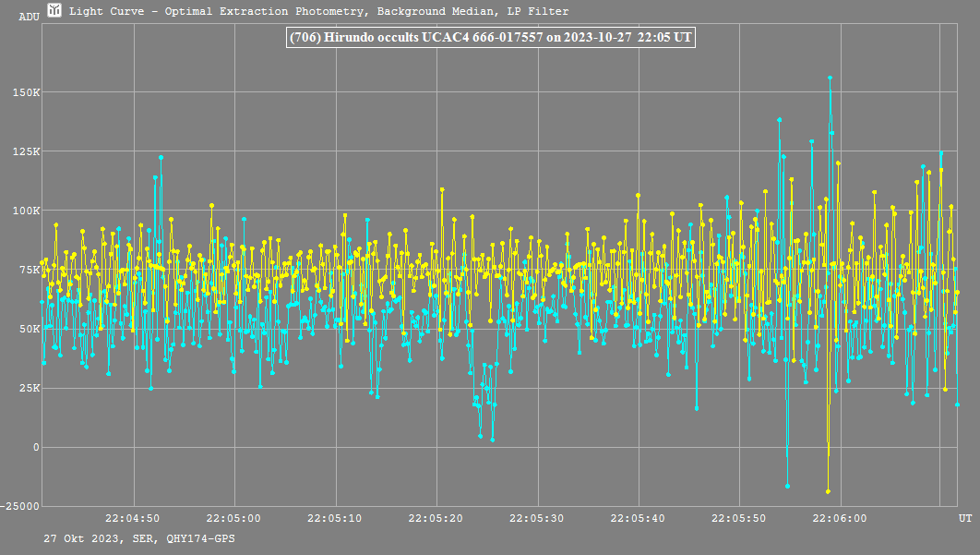Viewport: 980px width, 555px height.
Task: Click the 0 value y-axis label
Action: pyautogui.click(x=37, y=447)
